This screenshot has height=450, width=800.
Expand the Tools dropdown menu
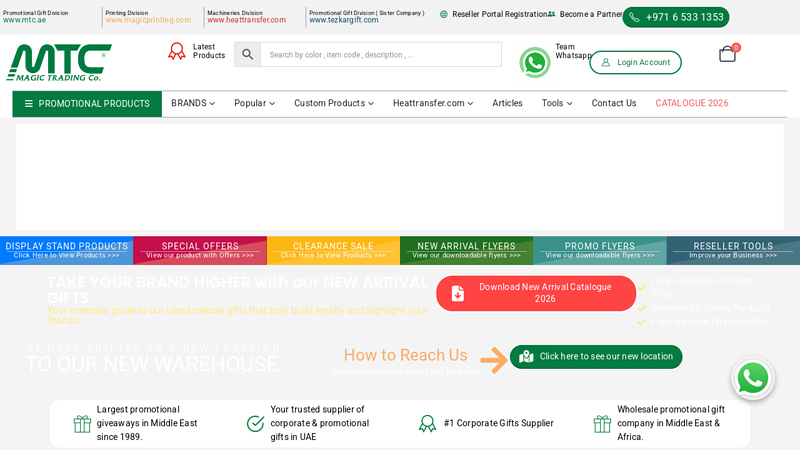[x=557, y=103]
